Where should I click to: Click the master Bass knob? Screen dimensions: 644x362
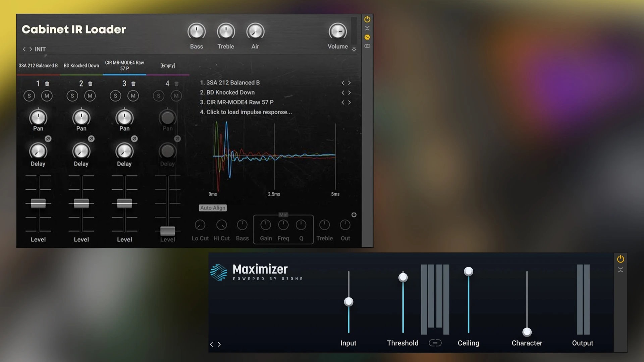[197, 32]
